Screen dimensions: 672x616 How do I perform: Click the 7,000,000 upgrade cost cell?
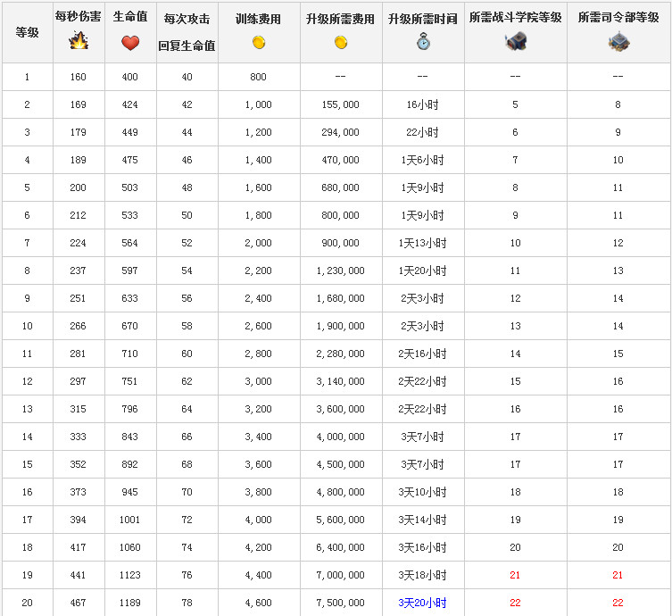click(341, 575)
